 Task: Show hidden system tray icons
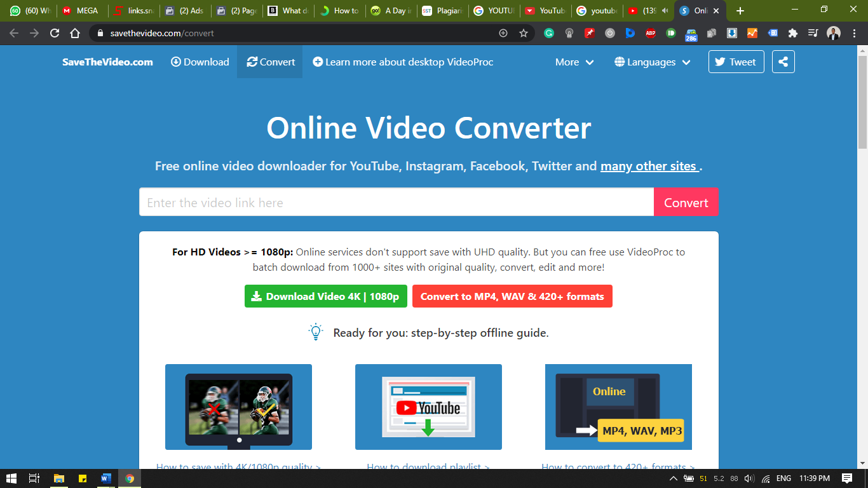[x=674, y=478]
